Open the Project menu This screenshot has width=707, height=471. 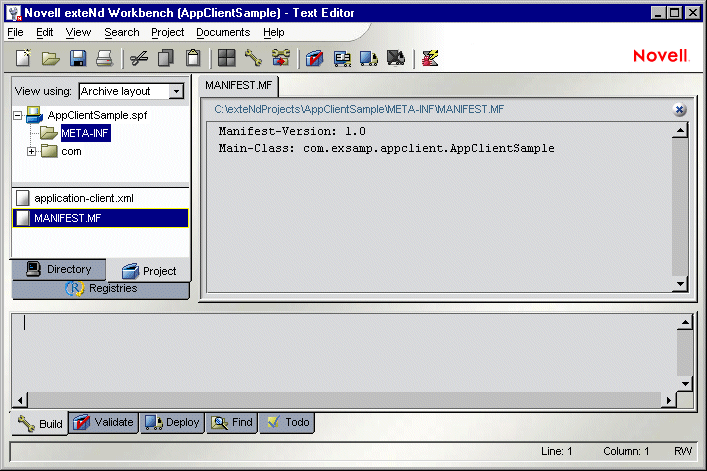click(x=167, y=32)
